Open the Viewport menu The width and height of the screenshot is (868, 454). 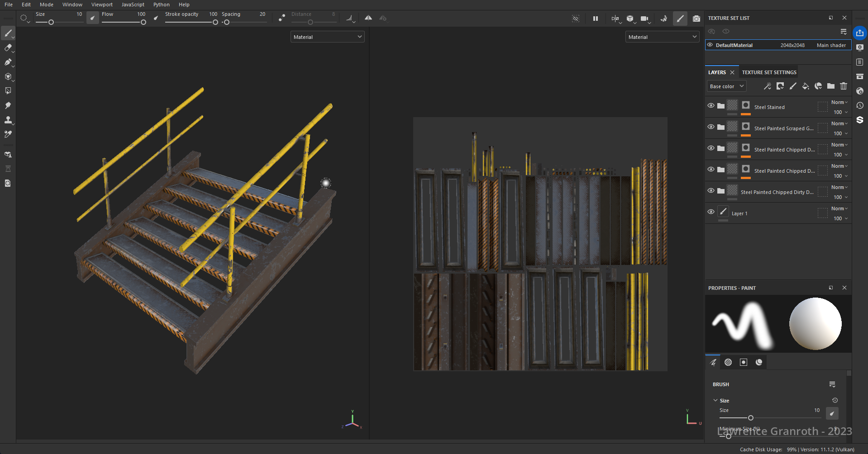pos(102,5)
